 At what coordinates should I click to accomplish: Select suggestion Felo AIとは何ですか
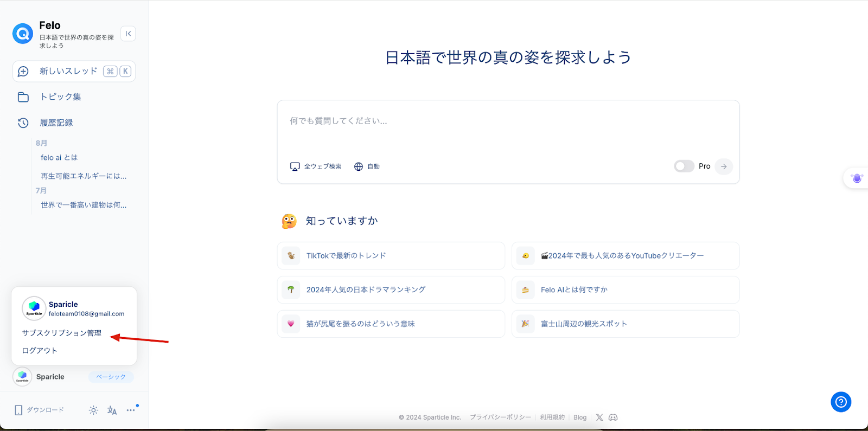(626, 290)
